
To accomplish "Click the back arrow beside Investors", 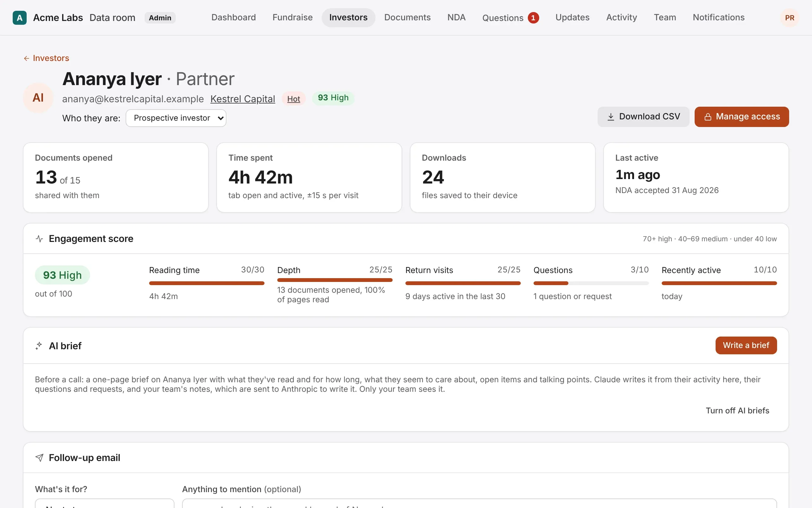I will pos(27,58).
